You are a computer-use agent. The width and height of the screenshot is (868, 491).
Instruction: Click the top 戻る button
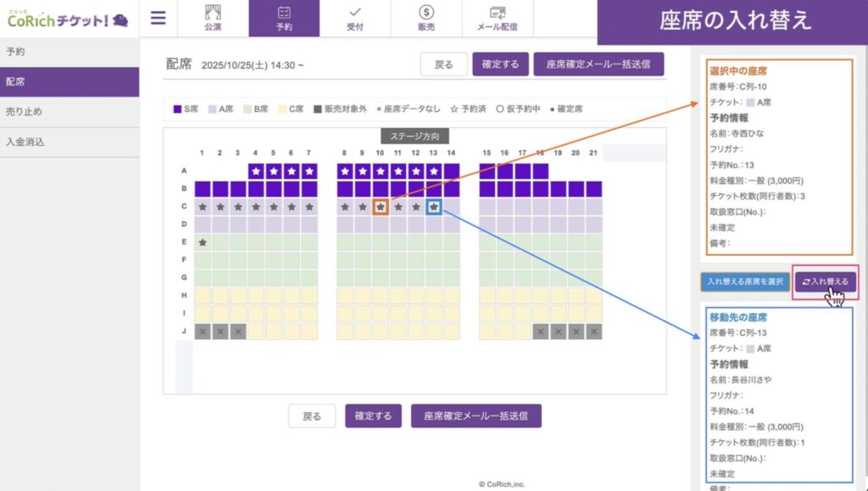coord(444,64)
